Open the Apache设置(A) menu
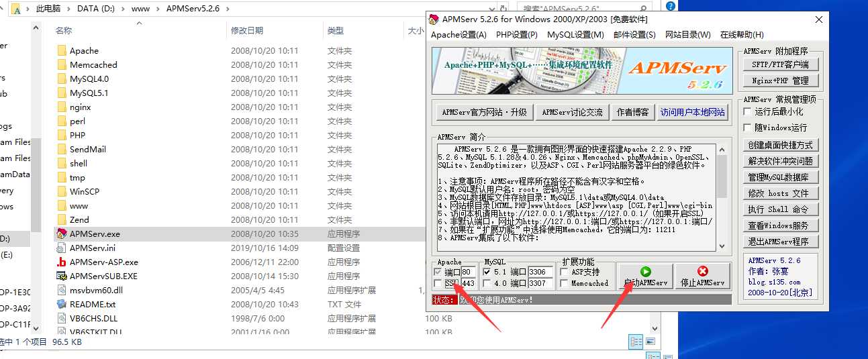This screenshot has height=359, width=868. point(459,35)
